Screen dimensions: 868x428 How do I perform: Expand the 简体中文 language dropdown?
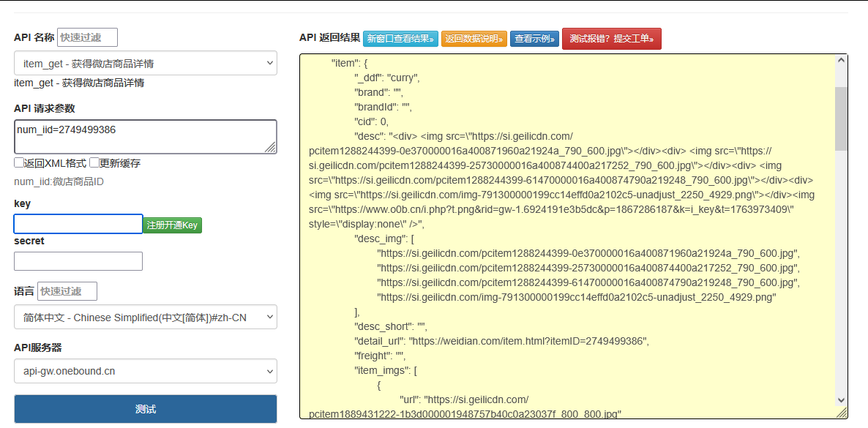tap(146, 317)
